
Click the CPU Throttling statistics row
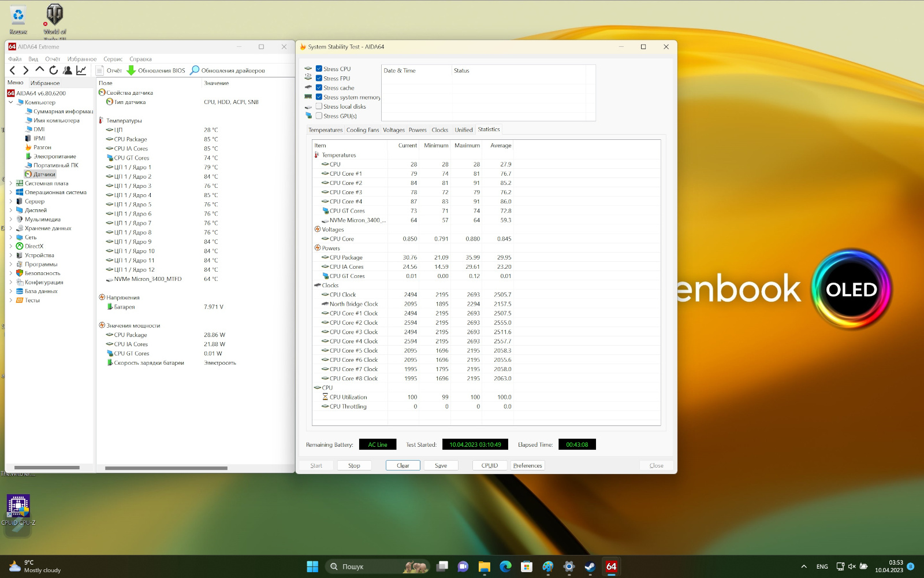point(486,406)
